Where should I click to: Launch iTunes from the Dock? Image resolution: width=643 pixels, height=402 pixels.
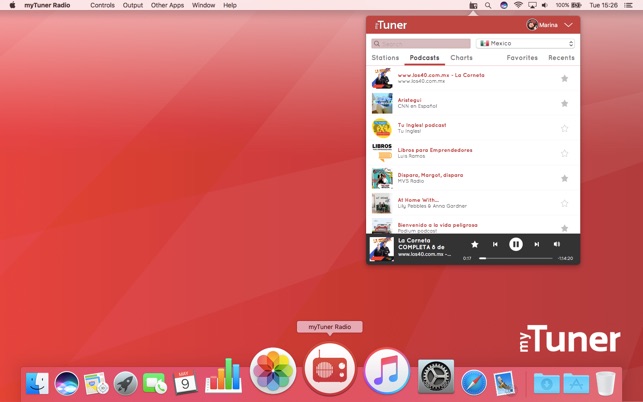tap(386, 373)
